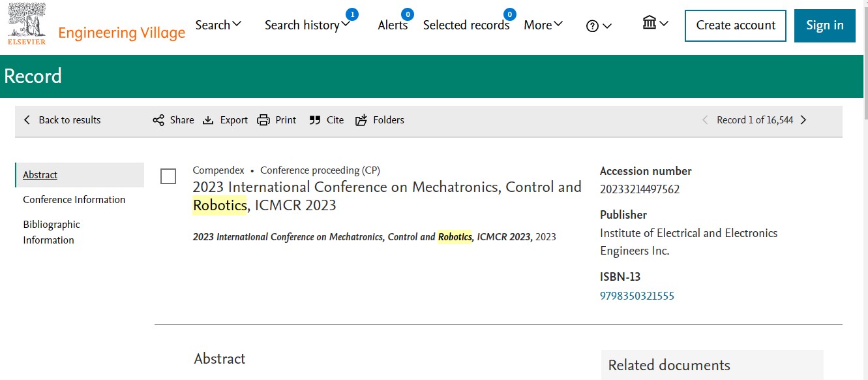Click Search history count badge
The width and height of the screenshot is (868, 380).
[352, 14]
